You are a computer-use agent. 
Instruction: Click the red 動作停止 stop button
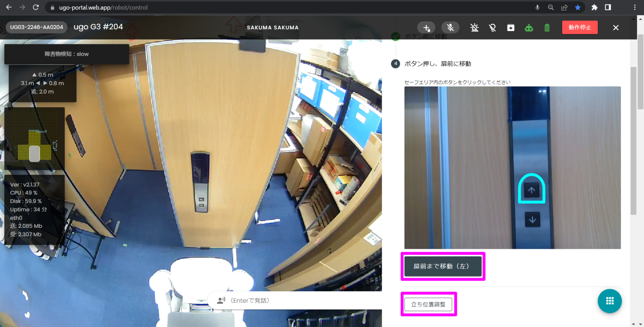click(x=580, y=27)
